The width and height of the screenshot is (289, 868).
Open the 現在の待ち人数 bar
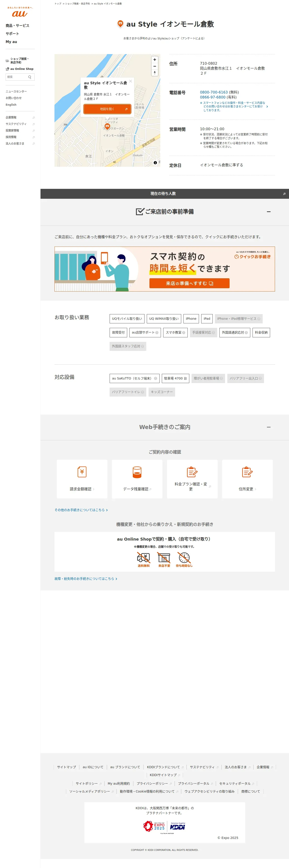pyautogui.click(x=165, y=194)
